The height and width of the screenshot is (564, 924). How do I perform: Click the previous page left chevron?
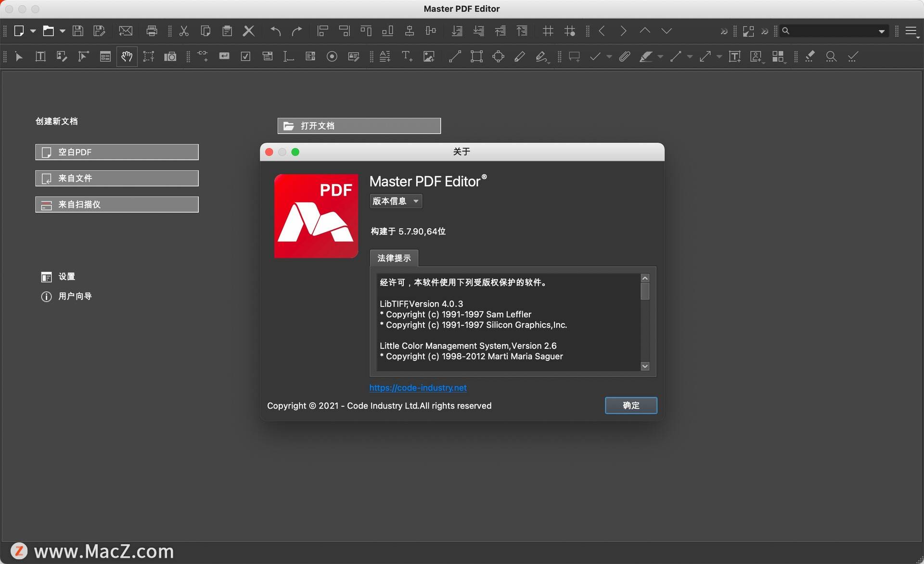click(602, 31)
